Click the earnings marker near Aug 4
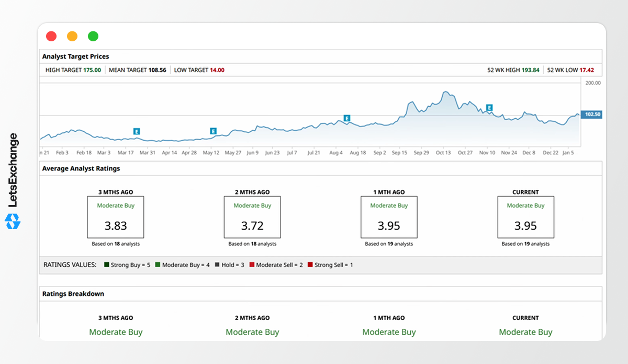The width and height of the screenshot is (628, 364). (x=346, y=118)
